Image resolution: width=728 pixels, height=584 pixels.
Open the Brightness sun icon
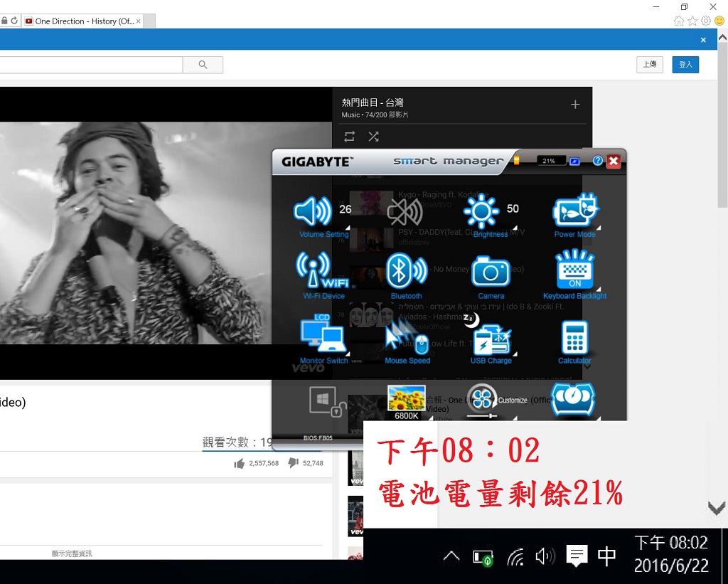pos(481,211)
